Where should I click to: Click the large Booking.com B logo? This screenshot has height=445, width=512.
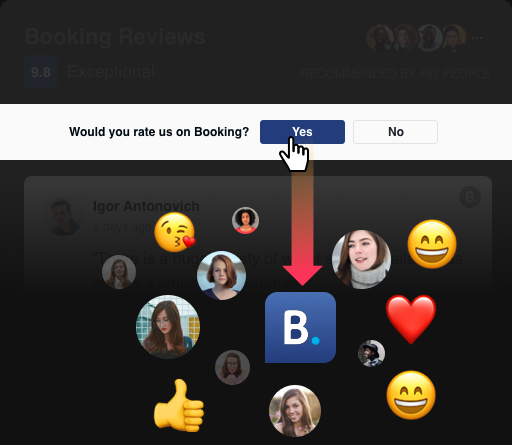[x=300, y=328]
